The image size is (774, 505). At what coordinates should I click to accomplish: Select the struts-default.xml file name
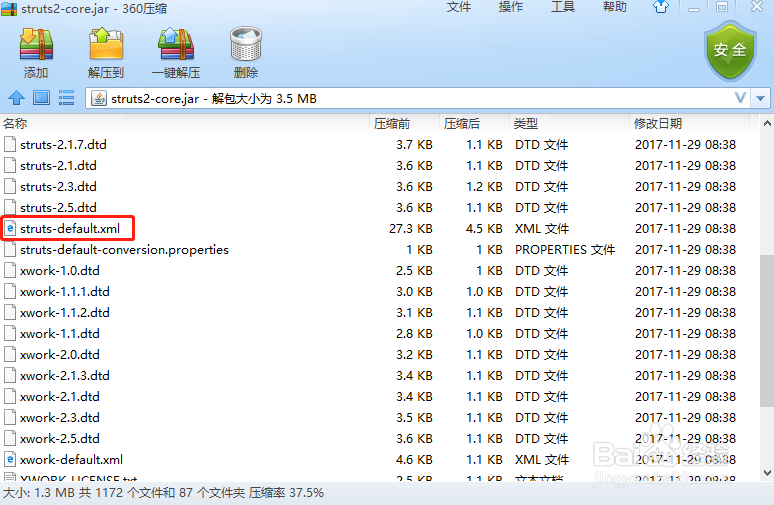point(70,229)
